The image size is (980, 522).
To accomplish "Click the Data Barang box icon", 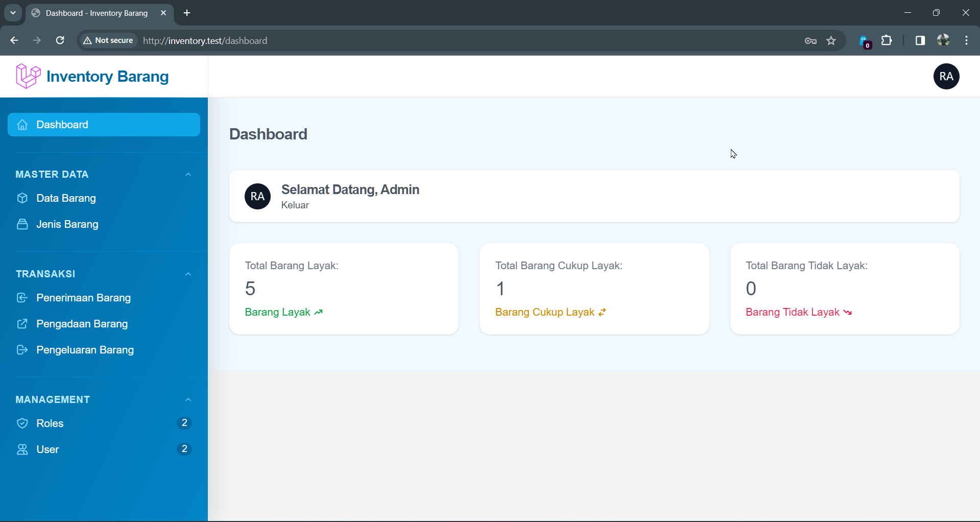I will (22, 198).
